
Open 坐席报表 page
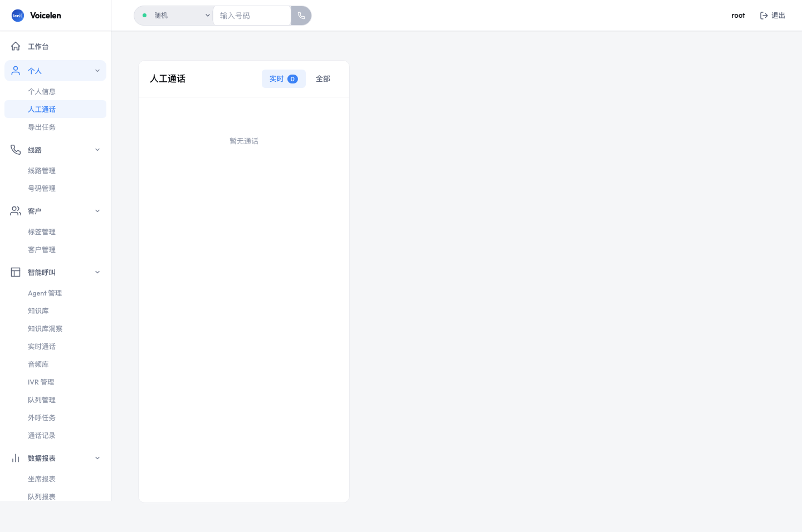55,479
